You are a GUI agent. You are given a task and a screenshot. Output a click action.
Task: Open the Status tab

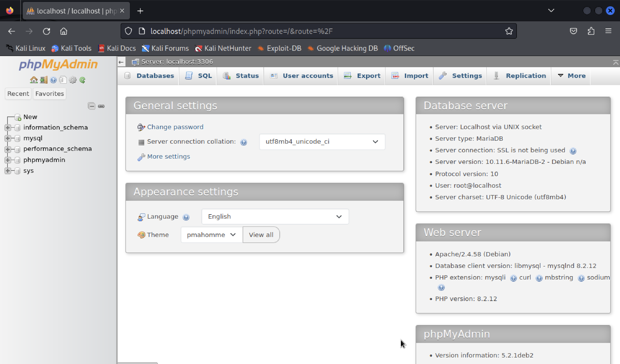tap(240, 76)
